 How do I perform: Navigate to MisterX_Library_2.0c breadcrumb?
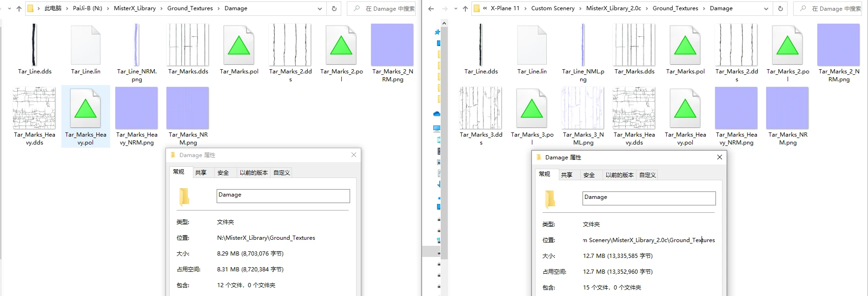tap(614, 8)
